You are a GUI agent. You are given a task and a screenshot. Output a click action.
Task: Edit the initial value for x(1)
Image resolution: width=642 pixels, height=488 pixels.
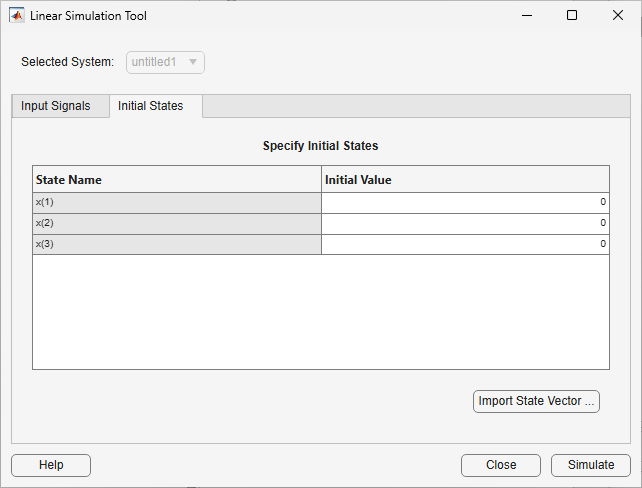pyautogui.click(x=465, y=203)
